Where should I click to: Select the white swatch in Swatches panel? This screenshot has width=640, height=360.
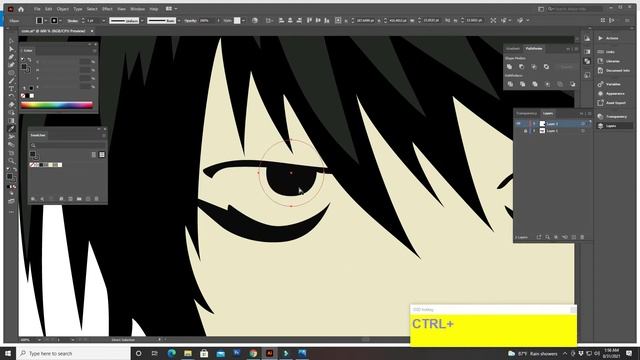pos(60,165)
